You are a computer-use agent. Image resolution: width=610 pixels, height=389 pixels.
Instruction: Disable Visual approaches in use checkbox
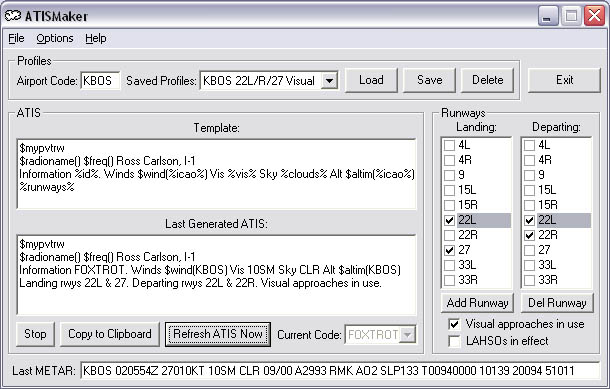click(454, 324)
